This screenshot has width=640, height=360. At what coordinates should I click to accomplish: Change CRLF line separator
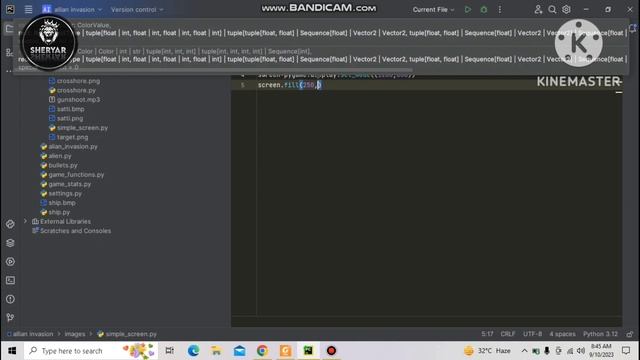[508, 334]
